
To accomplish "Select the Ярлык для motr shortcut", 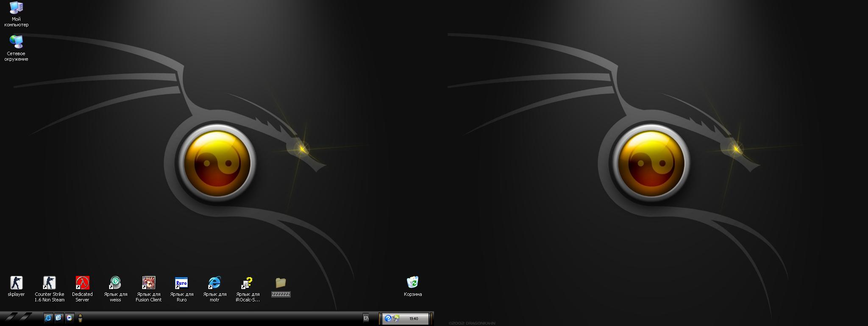I will click(x=214, y=283).
